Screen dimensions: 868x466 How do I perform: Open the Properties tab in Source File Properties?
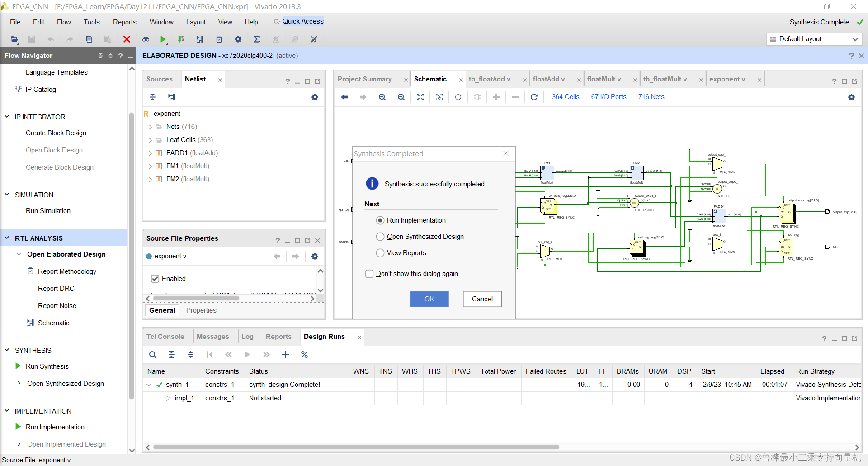tap(201, 310)
